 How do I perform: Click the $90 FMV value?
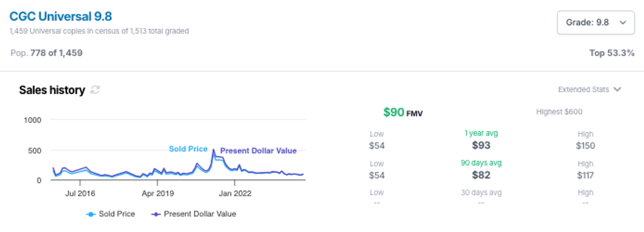[403, 112]
